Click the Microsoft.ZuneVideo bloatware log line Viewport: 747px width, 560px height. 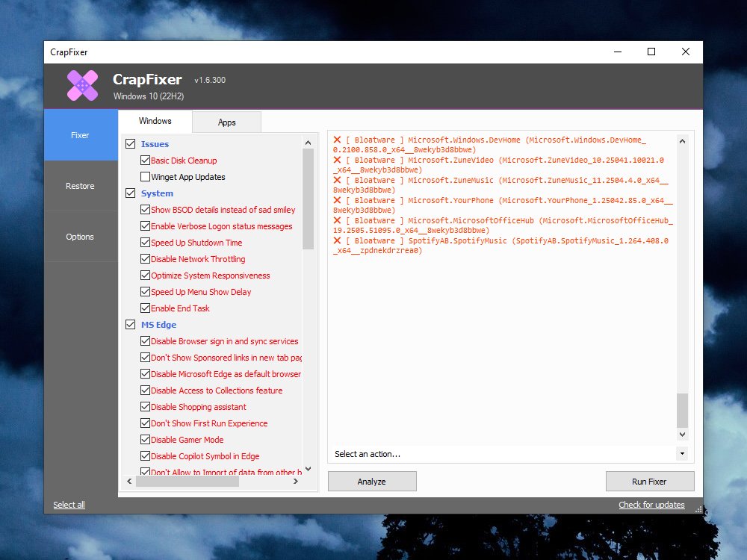(x=498, y=165)
